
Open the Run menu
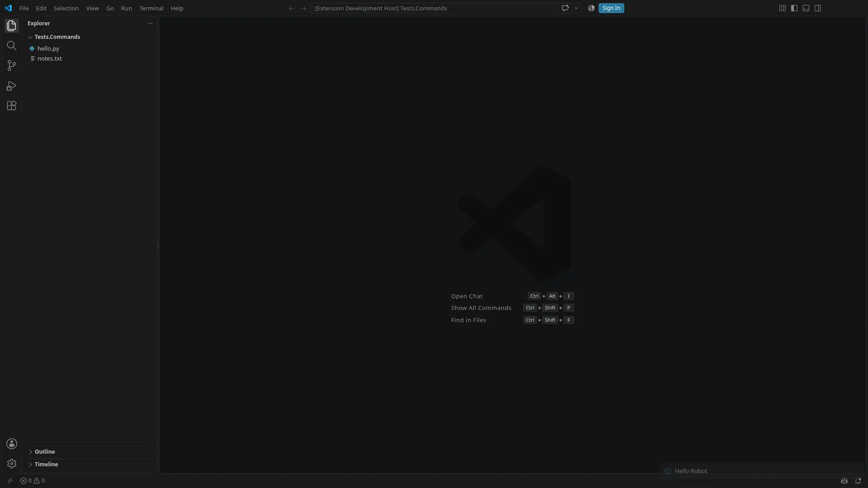(x=127, y=8)
